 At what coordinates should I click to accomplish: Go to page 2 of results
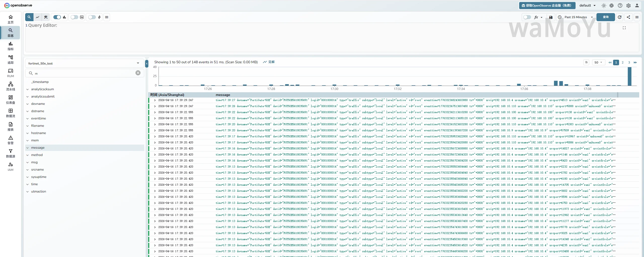pyautogui.click(x=623, y=62)
